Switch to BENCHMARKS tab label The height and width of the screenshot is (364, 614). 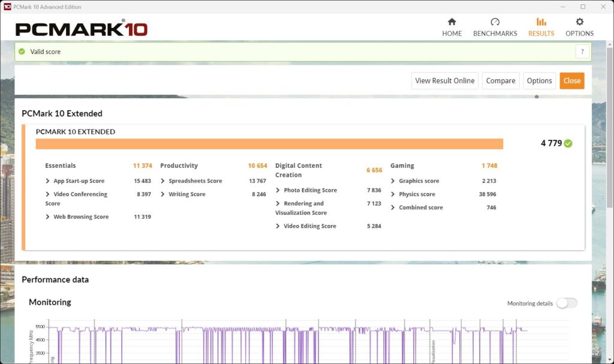[495, 34]
